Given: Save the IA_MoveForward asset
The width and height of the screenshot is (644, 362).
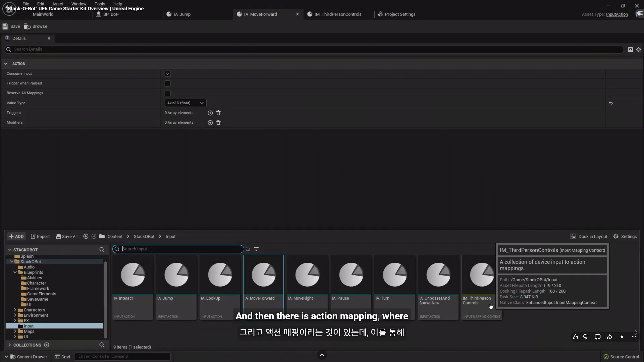Looking at the screenshot, I should tap(11, 26).
